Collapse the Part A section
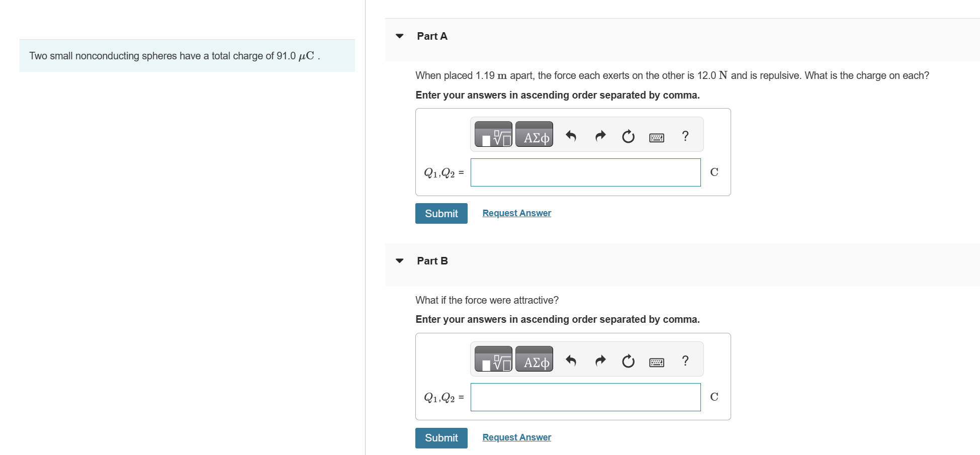Image resolution: width=980 pixels, height=455 pixels. tap(400, 36)
